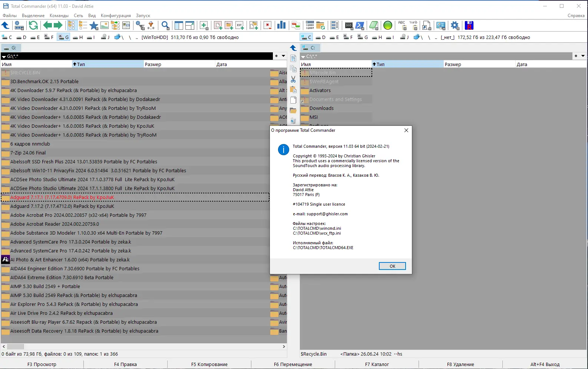Launch PowerShell from the toolbar
Image resolution: width=588 pixels, height=369 pixels.
(360, 25)
